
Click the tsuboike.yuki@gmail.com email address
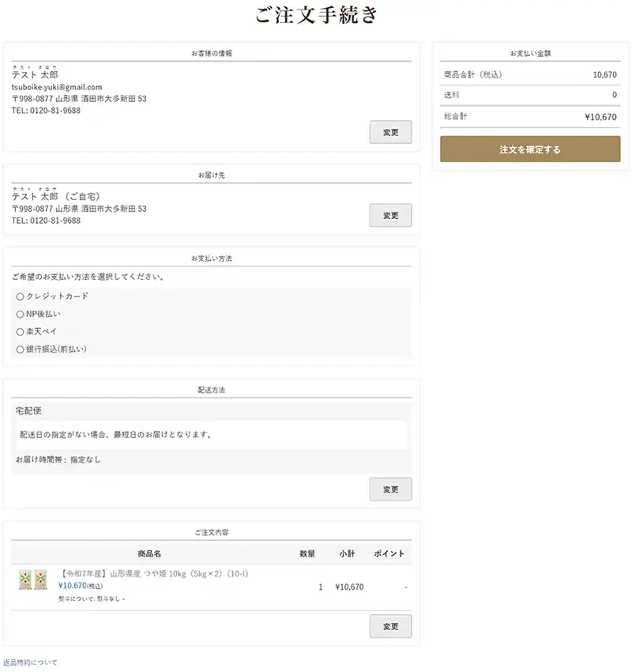pos(57,87)
